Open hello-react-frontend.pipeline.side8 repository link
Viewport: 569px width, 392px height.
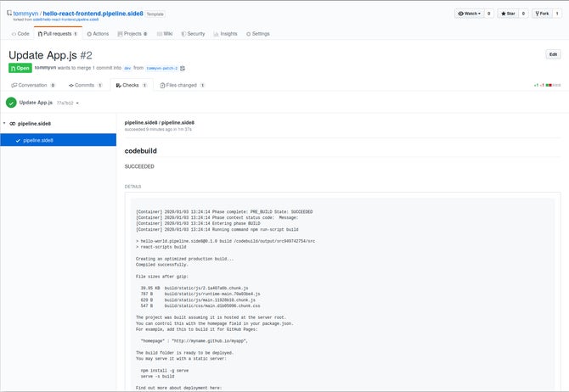pyautogui.click(x=93, y=14)
